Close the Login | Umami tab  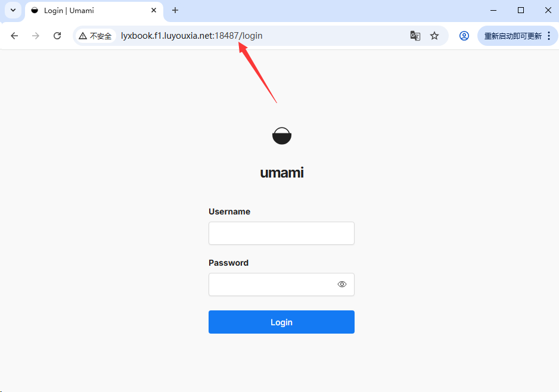[154, 10]
